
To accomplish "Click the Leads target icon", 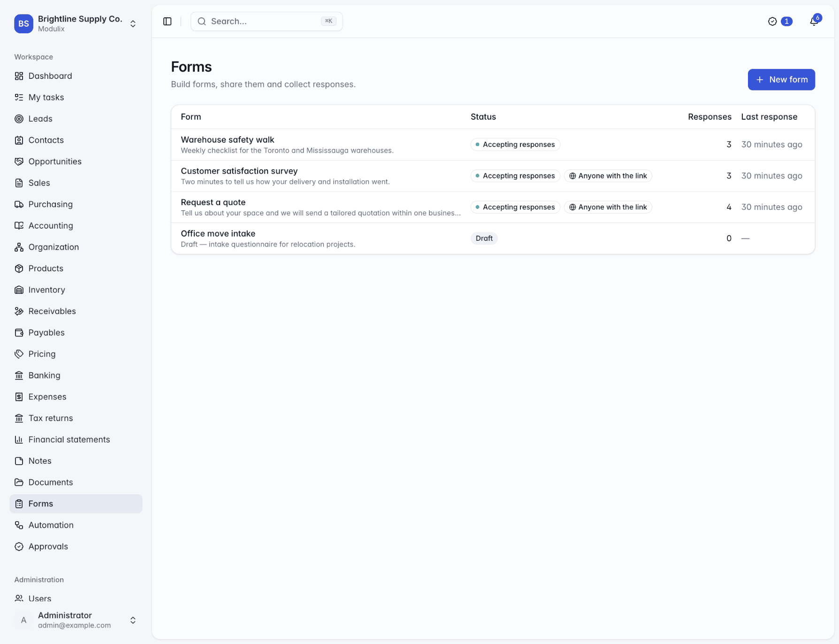I will click(19, 119).
